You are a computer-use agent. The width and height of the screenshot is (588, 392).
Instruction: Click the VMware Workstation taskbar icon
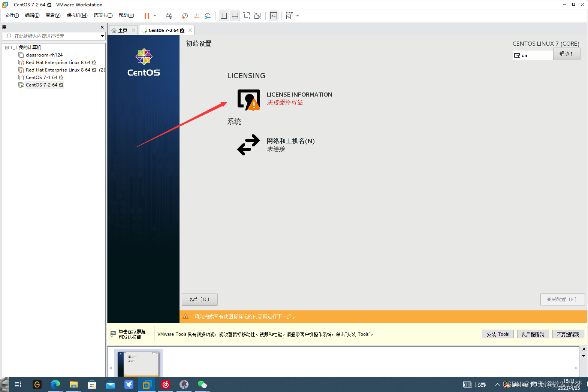(147, 385)
